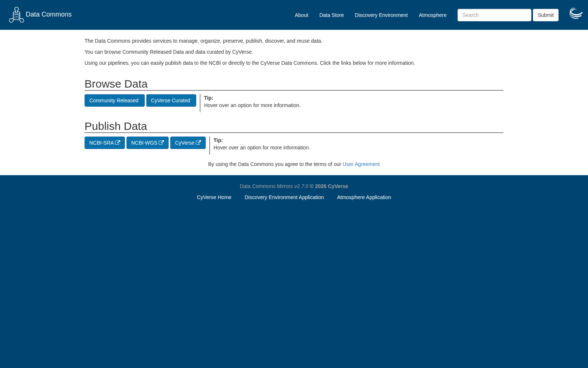This screenshot has width=588, height=368.
Task: Click the Submit search button
Action: point(545,15)
